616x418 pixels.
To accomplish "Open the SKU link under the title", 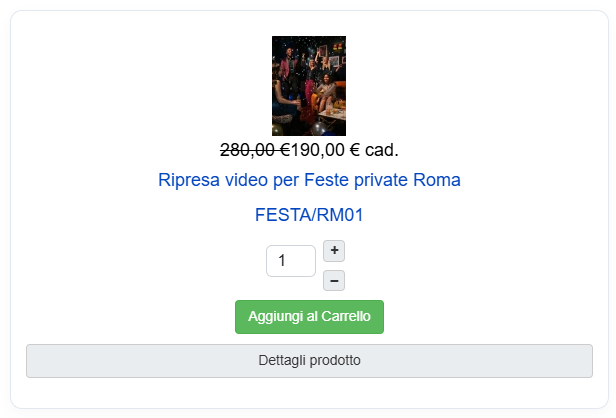I will coord(309,215).
